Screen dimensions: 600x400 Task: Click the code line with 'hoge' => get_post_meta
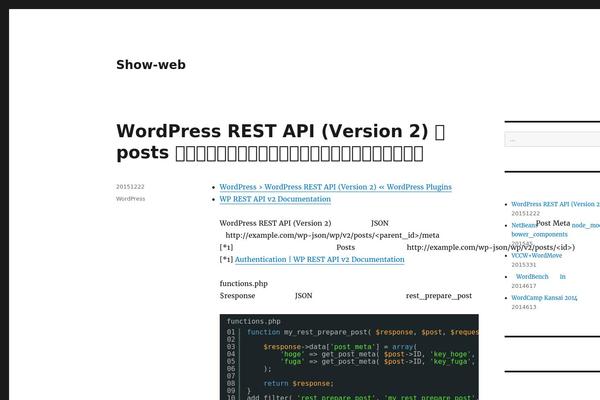(x=377, y=354)
